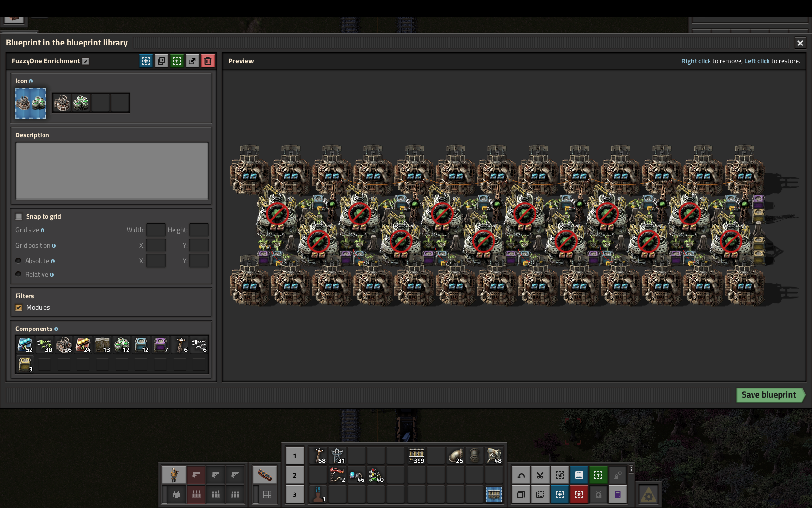Select the pipe-to-ground slot next to 25
Viewport: 812px width, 508px height.
475,456
